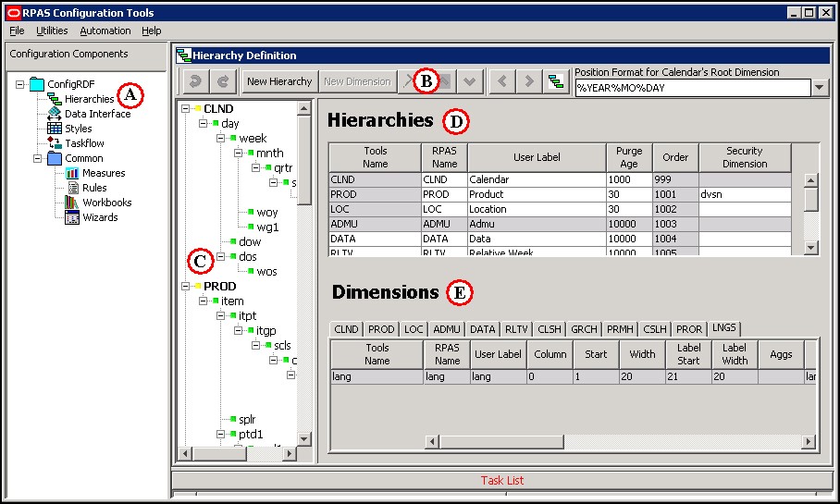Collapse the itgp dimension node

tap(239, 330)
